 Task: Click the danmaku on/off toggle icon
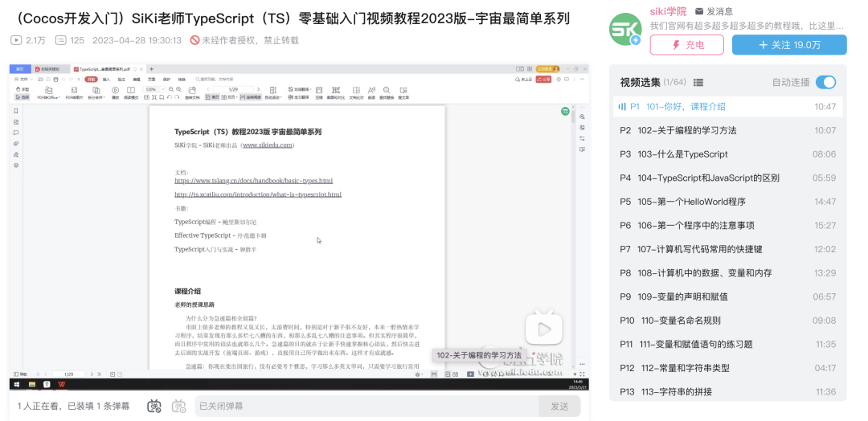click(154, 406)
